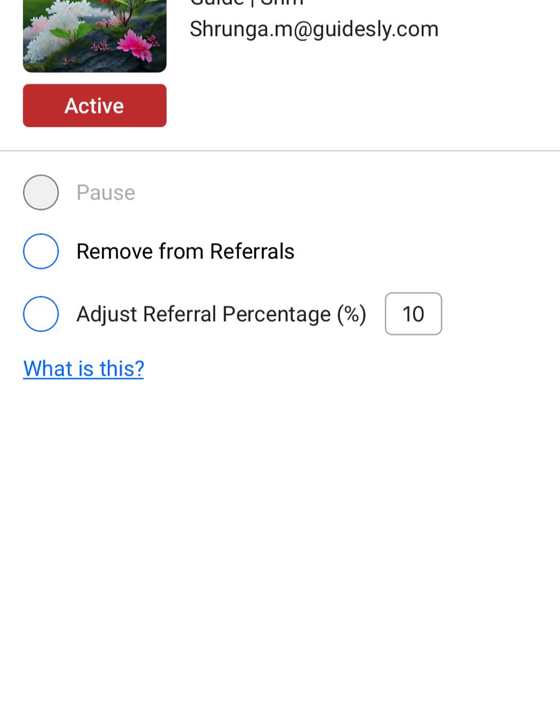Click the Shrunga.m@guidesly.com email address
The width and height of the screenshot is (560, 728).
[x=314, y=29]
